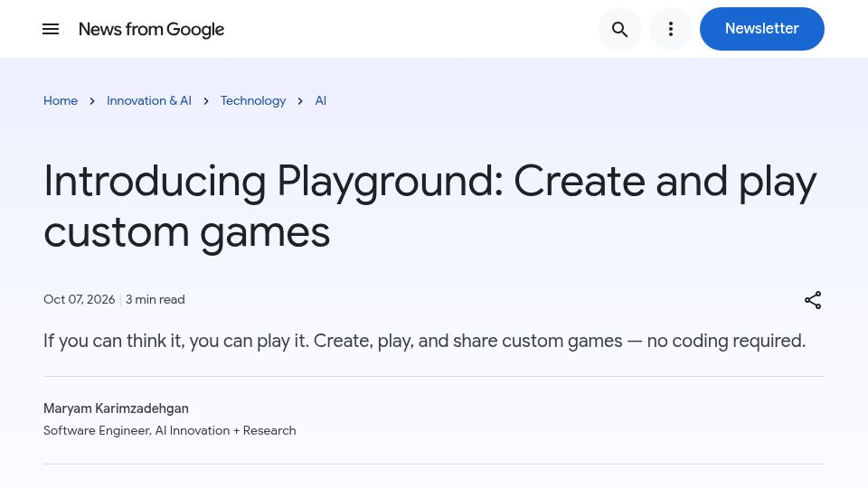Image resolution: width=868 pixels, height=488 pixels.
Task: Click the Oct 07, 2026 publish date
Action: (x=80, y=299)
